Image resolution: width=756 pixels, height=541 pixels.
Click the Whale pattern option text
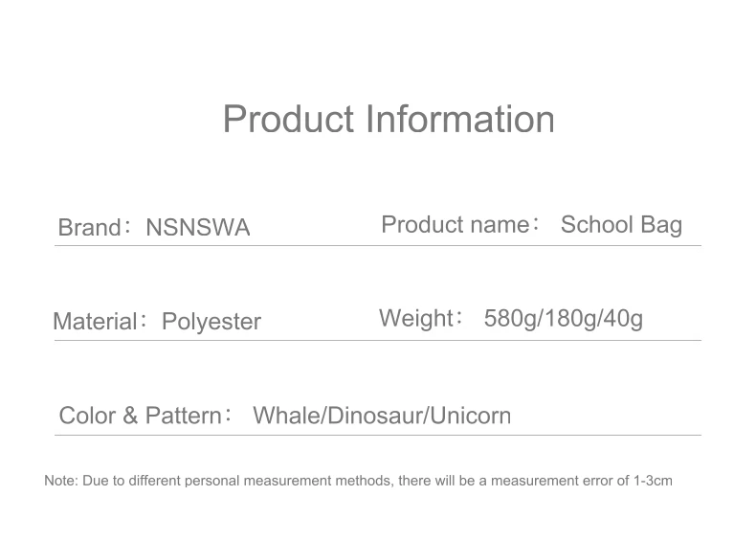coord(287,416)
